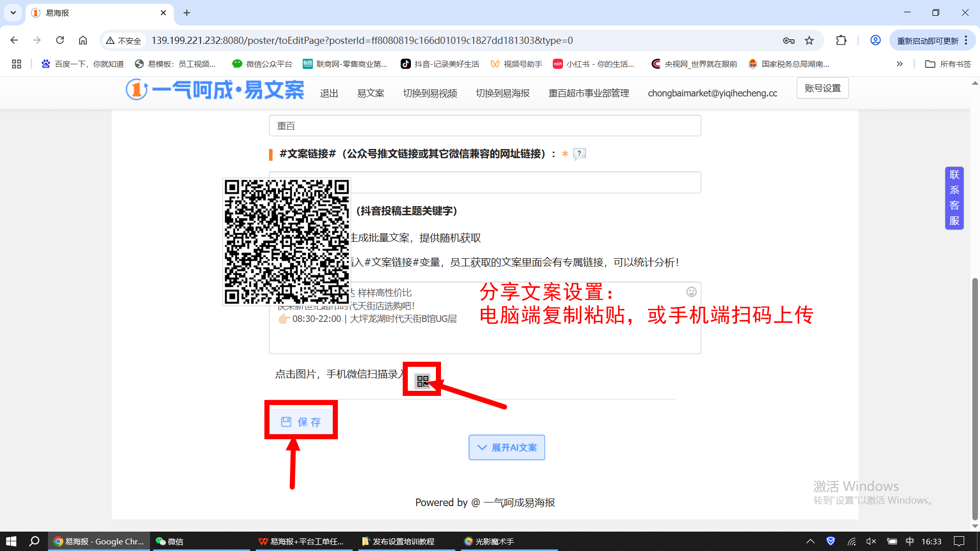Open 重百超市事业部管理 menu
The image size is (980, 551).
click(x=589, y=93)
